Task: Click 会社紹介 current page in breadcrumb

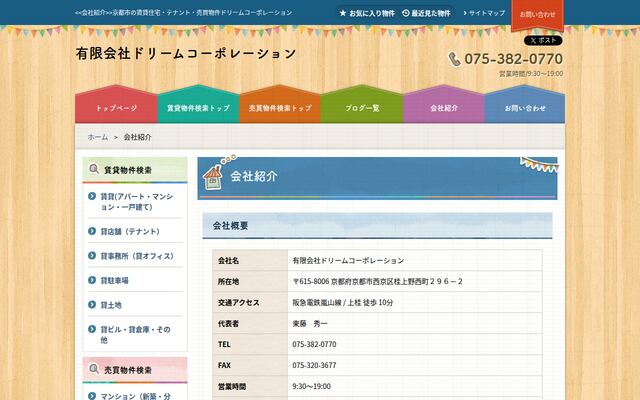Action: coord(138,137)
